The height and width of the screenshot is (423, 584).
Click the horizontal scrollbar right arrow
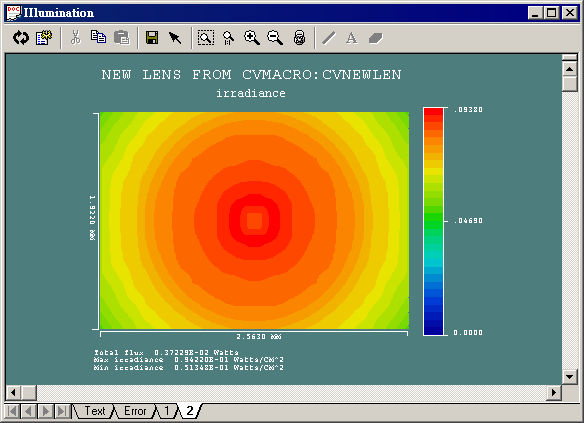tap(554, 392)
